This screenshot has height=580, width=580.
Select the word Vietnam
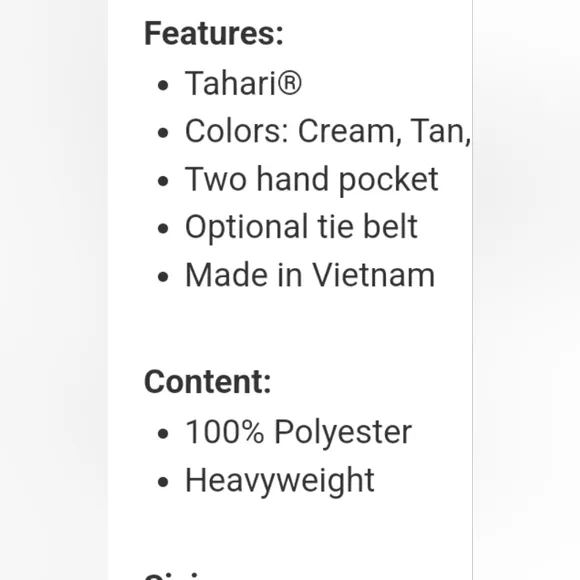coord(374,275)
